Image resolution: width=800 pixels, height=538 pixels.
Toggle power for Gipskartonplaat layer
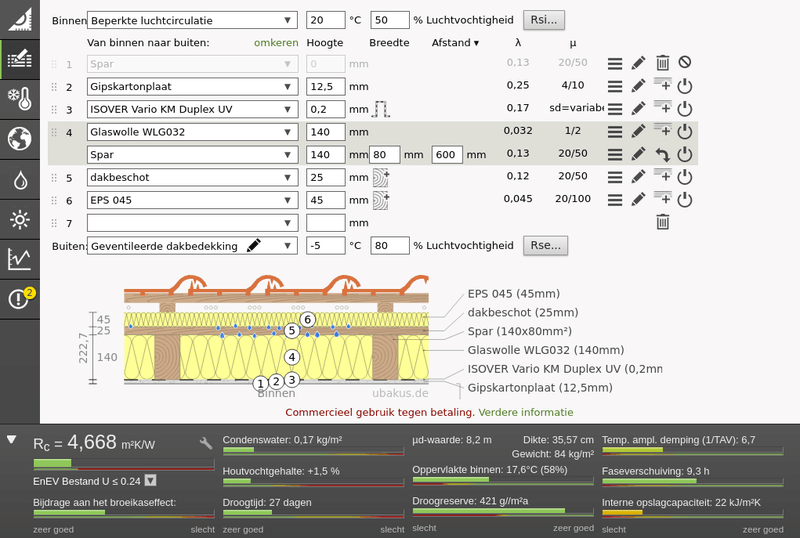tap(685, 86)
